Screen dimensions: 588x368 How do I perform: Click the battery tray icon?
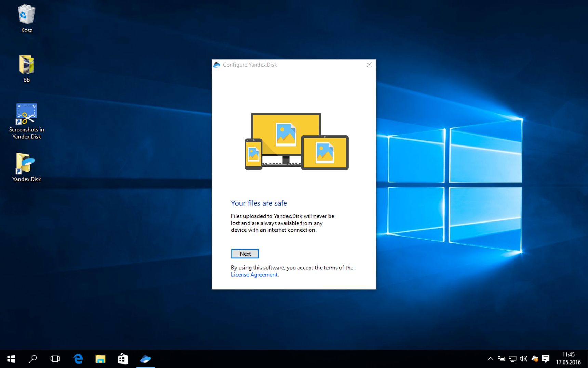[502, 359]
